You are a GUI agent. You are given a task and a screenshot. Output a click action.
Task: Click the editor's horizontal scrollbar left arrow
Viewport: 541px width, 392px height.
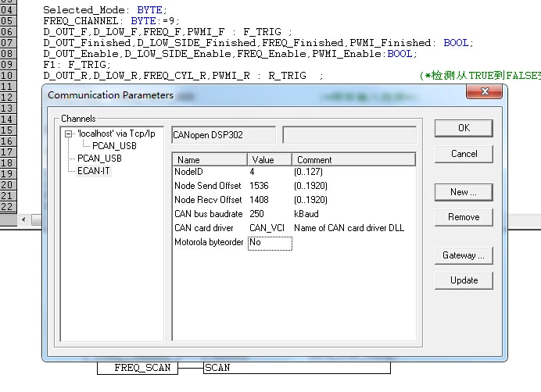23,219
